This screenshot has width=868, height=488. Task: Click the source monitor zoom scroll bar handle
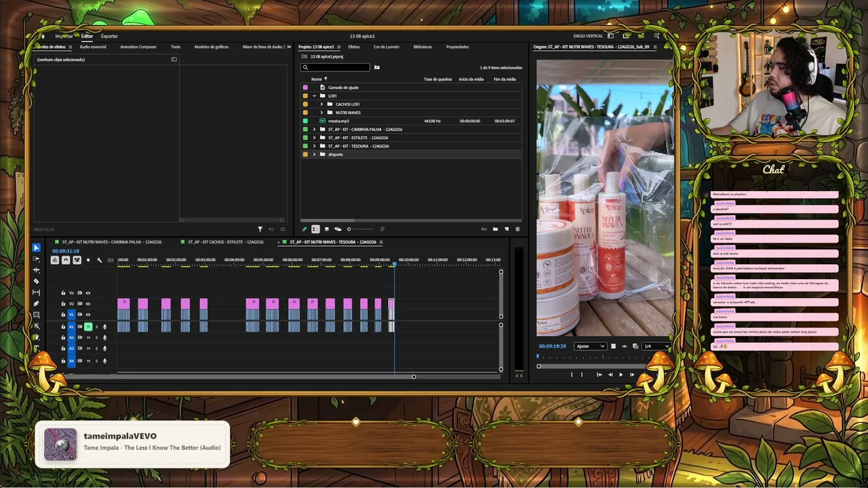[x=538, y=366]
